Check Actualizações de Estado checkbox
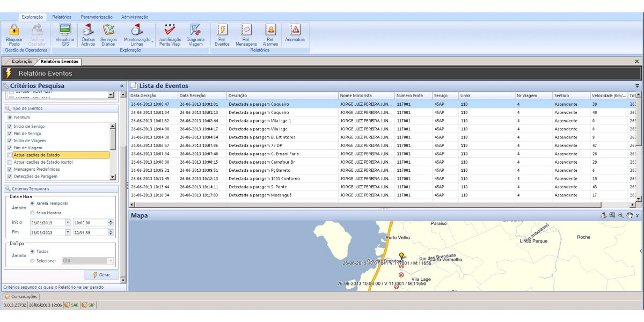This screenshot has width=644, height=322. 9,155
